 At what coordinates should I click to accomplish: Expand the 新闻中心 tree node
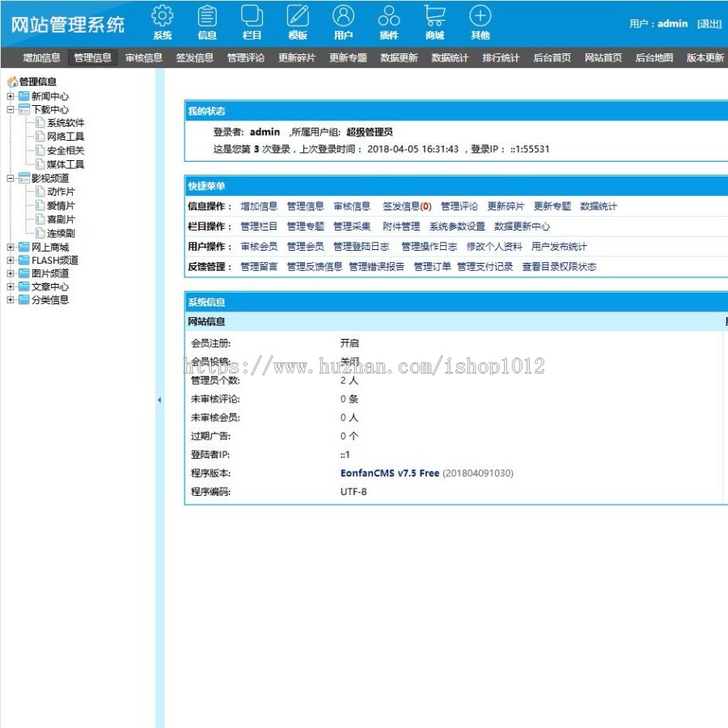tap(11, 96)
